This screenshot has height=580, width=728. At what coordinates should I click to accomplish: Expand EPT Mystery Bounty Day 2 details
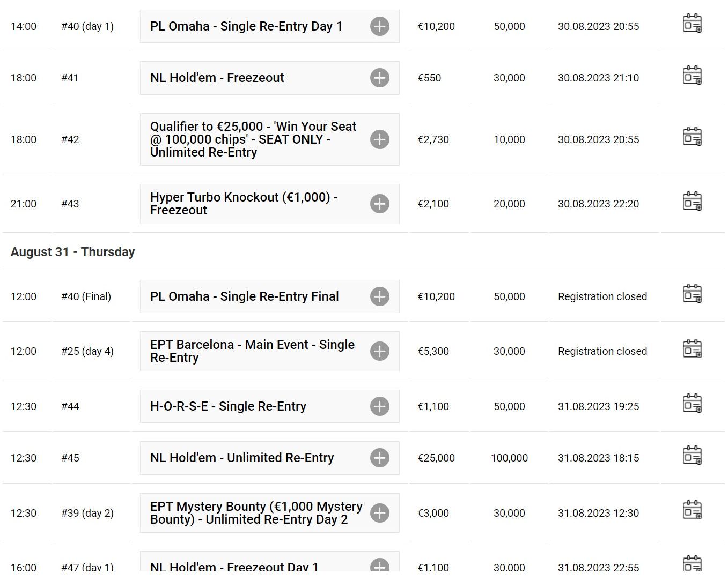[x=380, y=513]
